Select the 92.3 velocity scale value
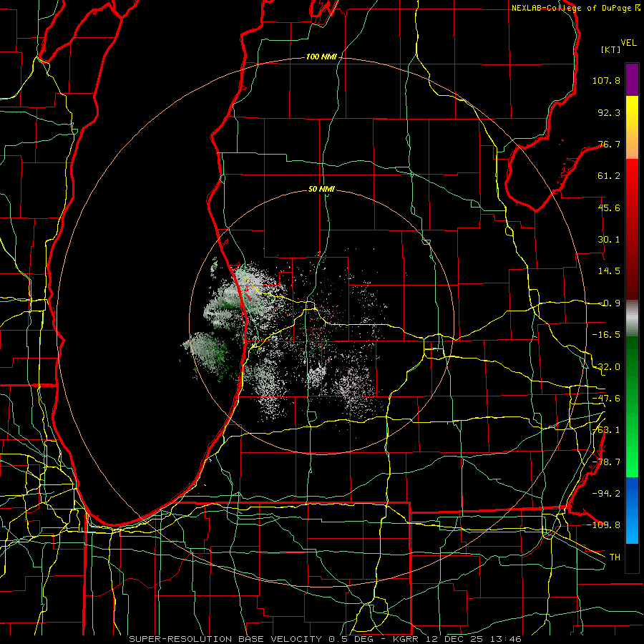This screenshot has height=644, width=644. coord(609,112)
